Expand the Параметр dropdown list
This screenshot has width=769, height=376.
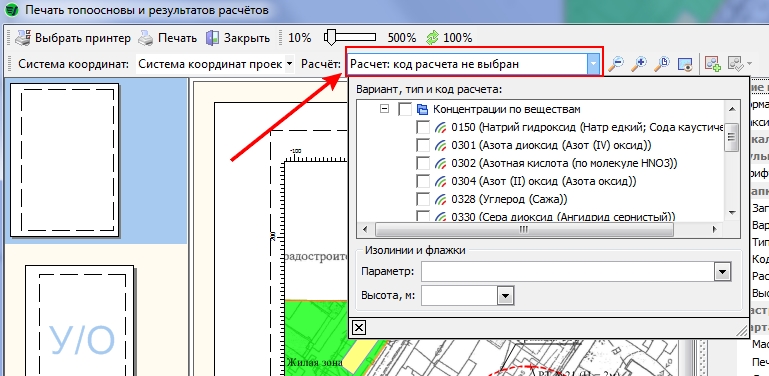[722, 272]
